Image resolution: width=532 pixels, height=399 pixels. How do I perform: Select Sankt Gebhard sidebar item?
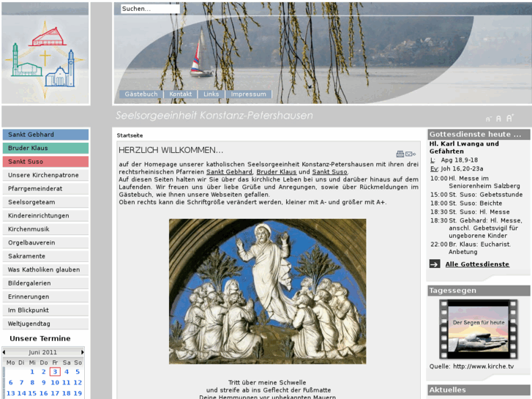(x=45, y=135)
